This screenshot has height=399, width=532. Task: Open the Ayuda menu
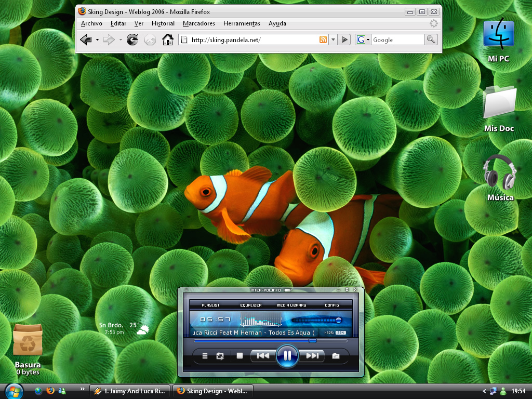point(277,23)
